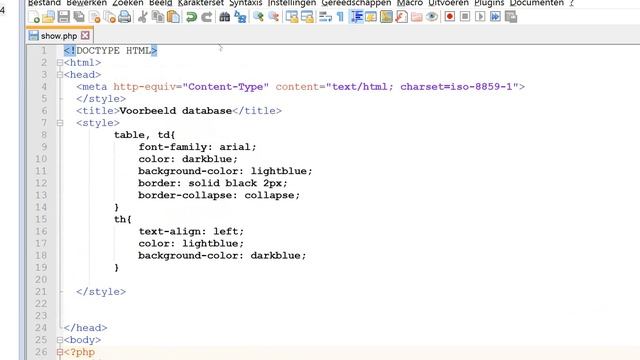Collapse the <style> block on line 7
Image resolution: width=640 pixels, height=360 pixels.
click(60, 123)
